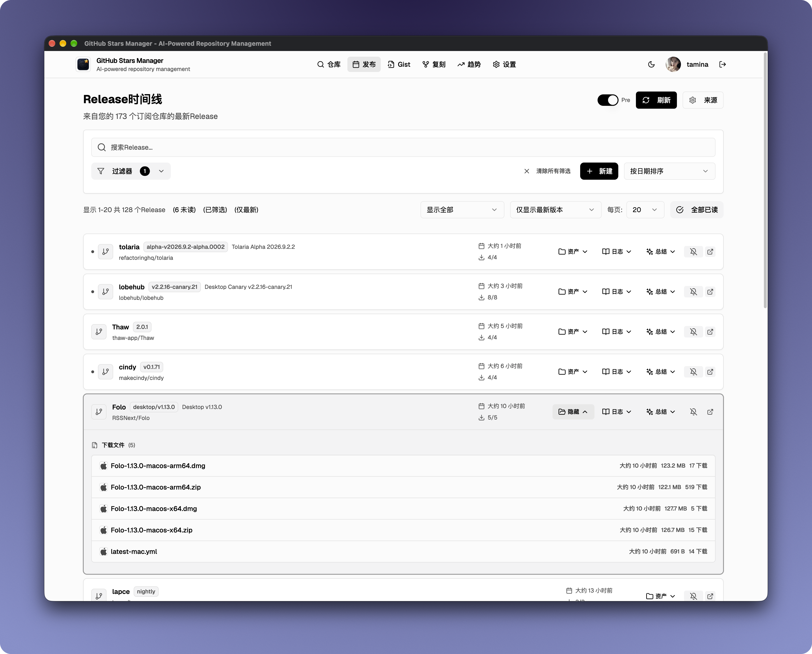Expand 资产 assets for lapce
The image size is (812, 654).
click(661, 596)
